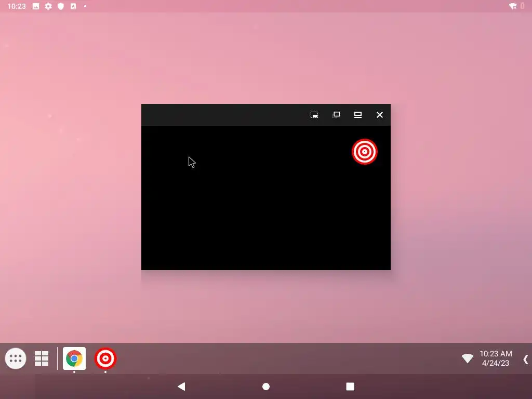Tap the recent apps square button
The height and width of the screenshot is (399, 532).
click(350, 387)
